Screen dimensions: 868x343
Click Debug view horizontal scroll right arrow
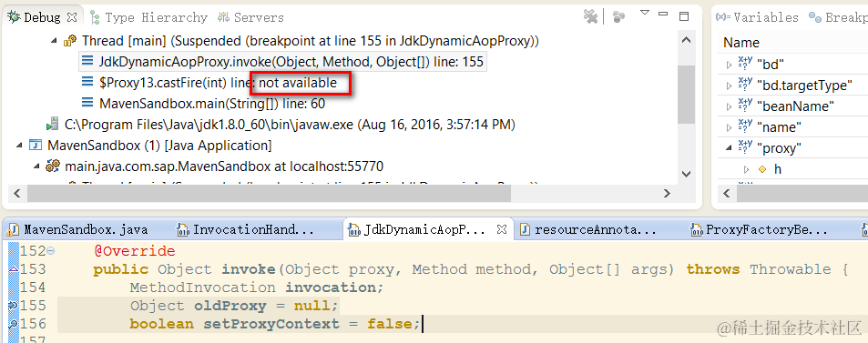(x=668, y=193)
